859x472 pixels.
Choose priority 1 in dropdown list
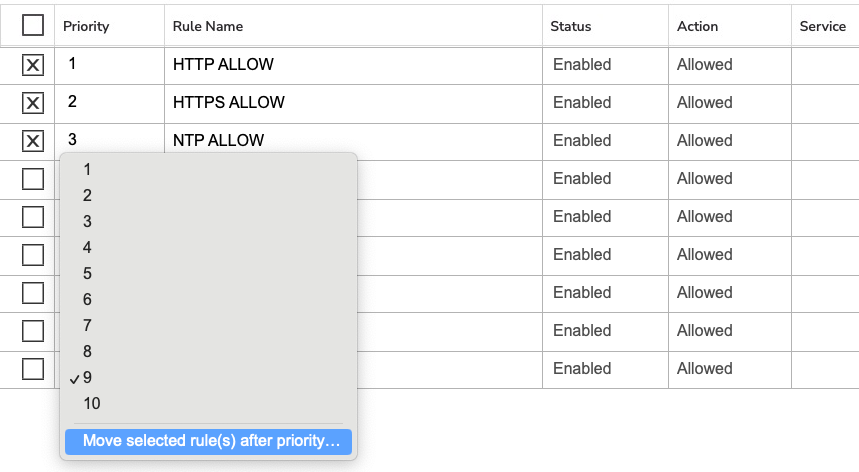pos(208,170)
